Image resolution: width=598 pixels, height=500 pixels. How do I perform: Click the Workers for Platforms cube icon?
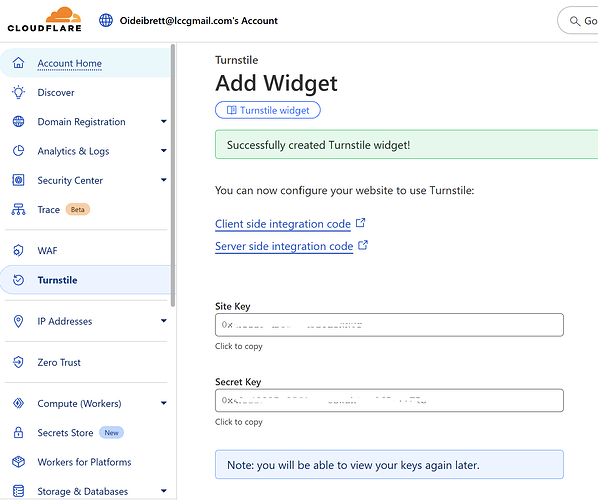click(18, 462)
